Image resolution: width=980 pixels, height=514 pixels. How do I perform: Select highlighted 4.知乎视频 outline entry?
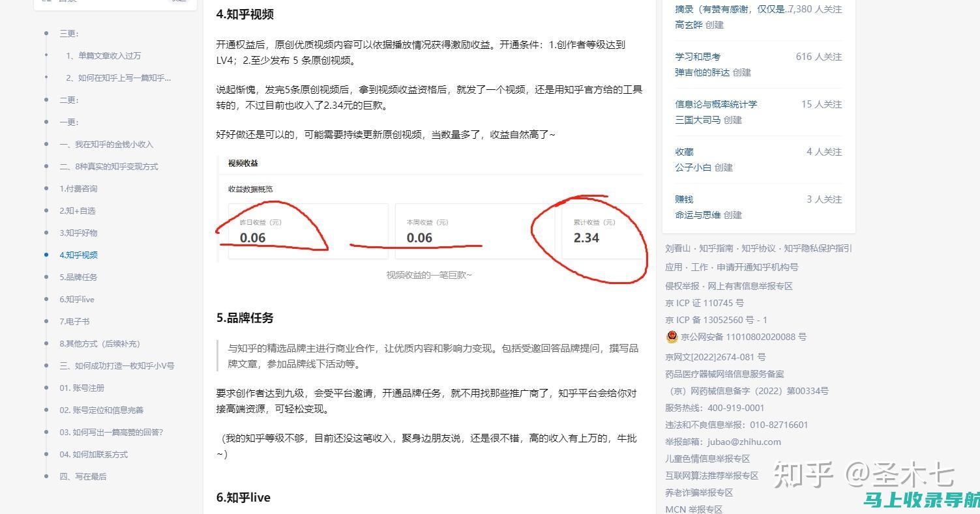[78, 255]
